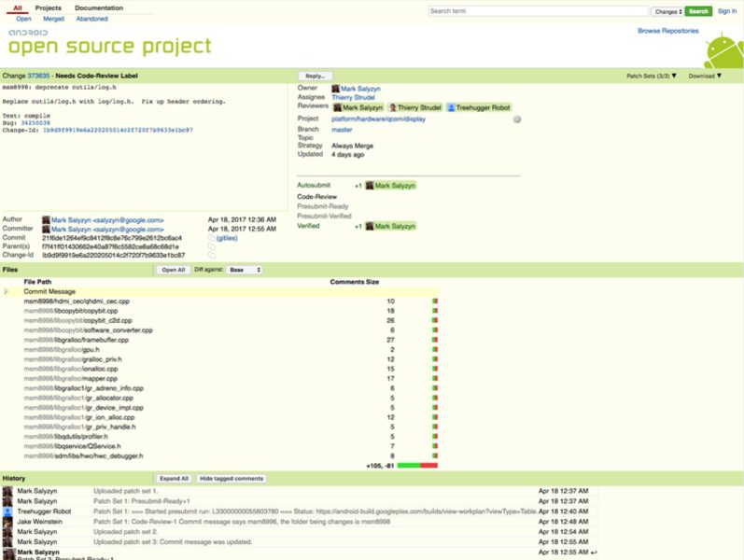Open owner Mark Salyzyn profile link
Image resolution: width=744 pixels, height=560 pixels.
360,89
